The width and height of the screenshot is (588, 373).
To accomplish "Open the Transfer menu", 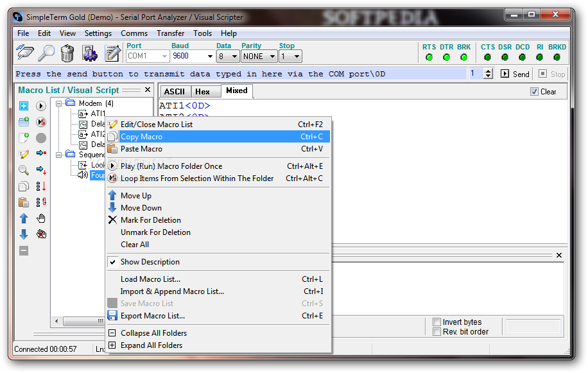I will [x=170, y=33].
